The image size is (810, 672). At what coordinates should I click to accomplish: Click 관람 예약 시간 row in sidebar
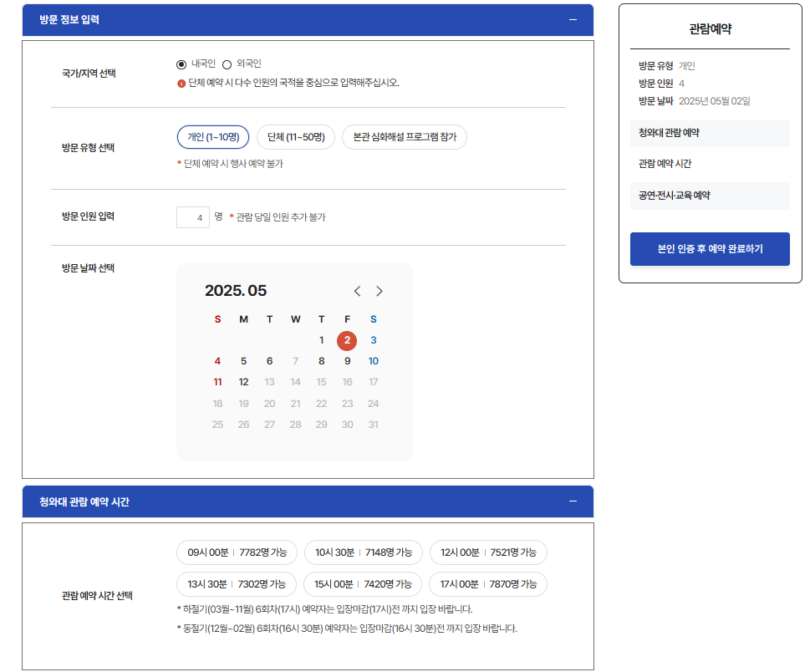click(x=710, y=165)
